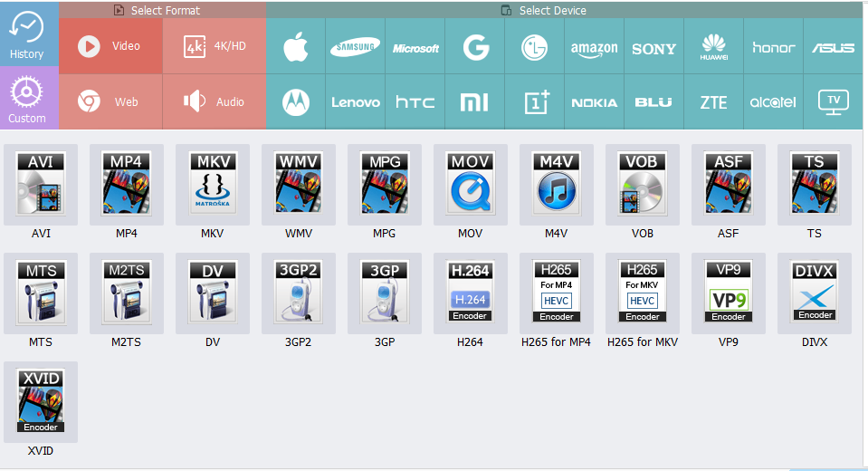
Task: Select the Xiaomi MI device brand
Action: pos(475,102)
